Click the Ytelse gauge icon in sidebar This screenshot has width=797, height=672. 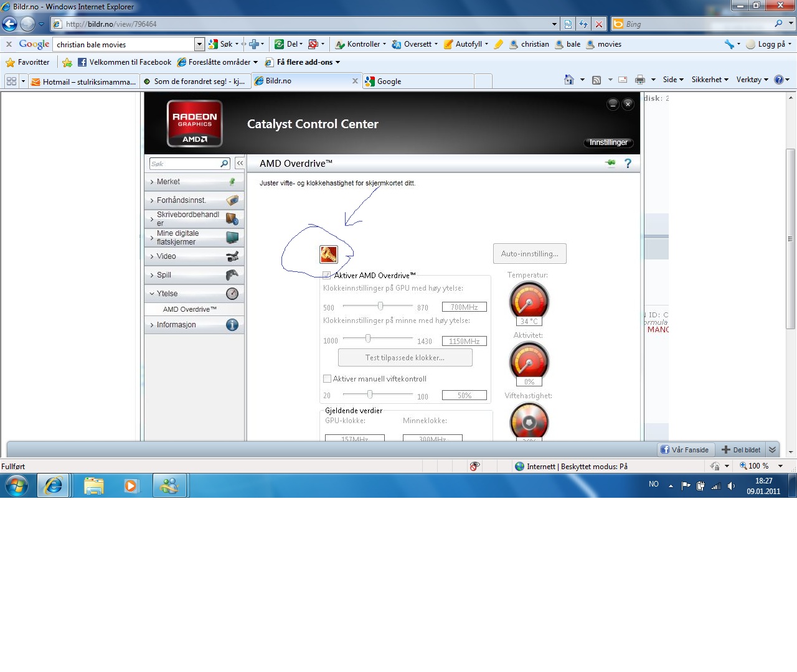pos(232,294)
